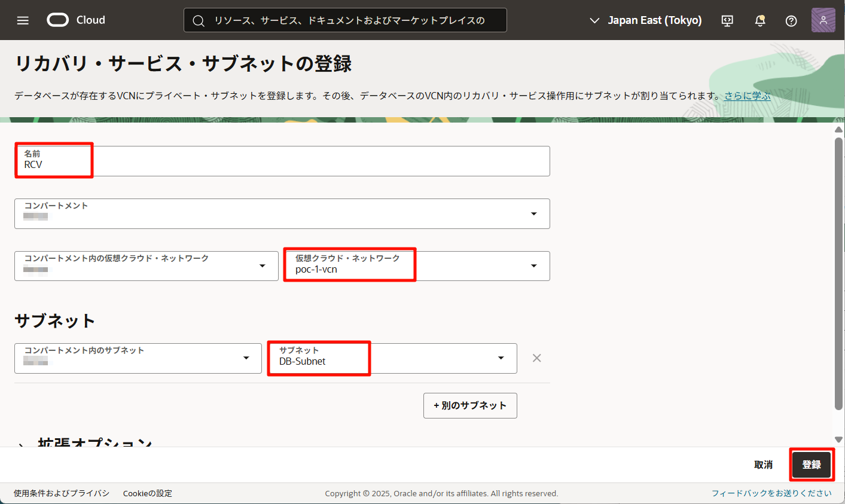Expand the コンパートメント dropdown
The image size is (845, 504).
click(282, 213)
